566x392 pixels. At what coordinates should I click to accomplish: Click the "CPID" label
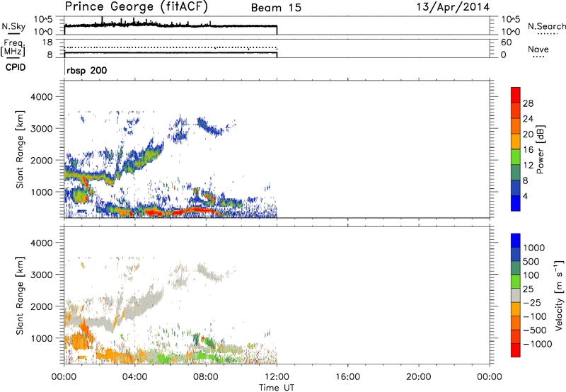(16, 67)
